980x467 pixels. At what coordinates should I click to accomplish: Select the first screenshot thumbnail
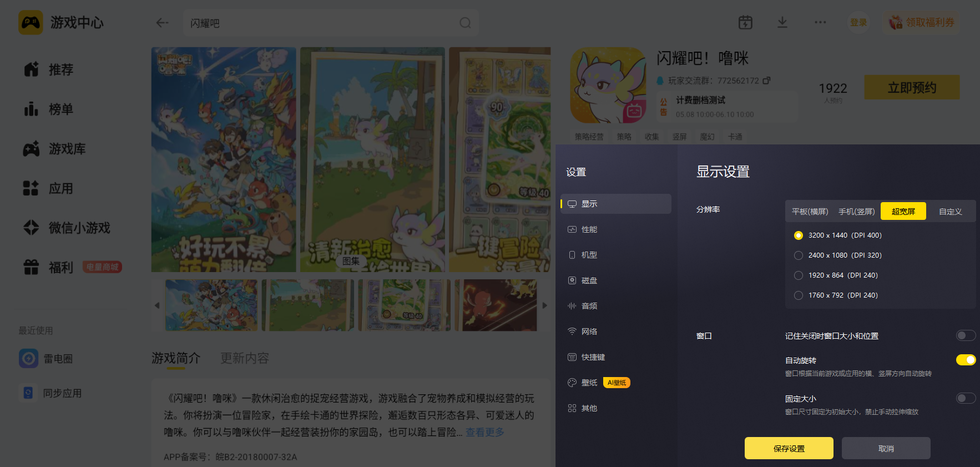click(211, 305)
